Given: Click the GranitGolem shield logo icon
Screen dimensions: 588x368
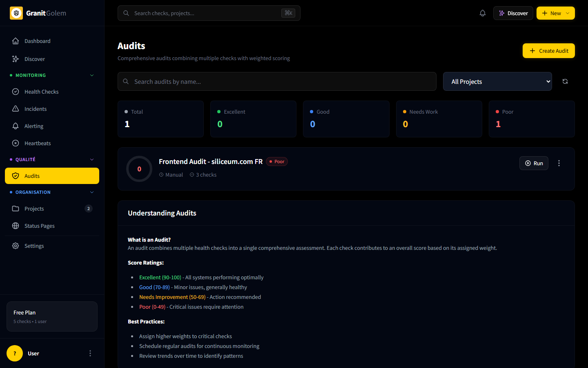Looking at the screenshot, I should coord(16,13).
